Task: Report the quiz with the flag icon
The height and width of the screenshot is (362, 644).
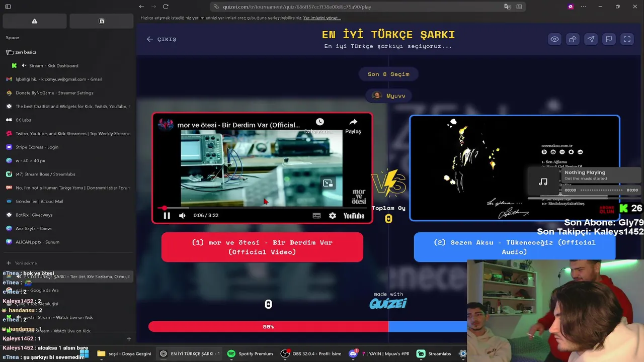Action: [609, 39]
